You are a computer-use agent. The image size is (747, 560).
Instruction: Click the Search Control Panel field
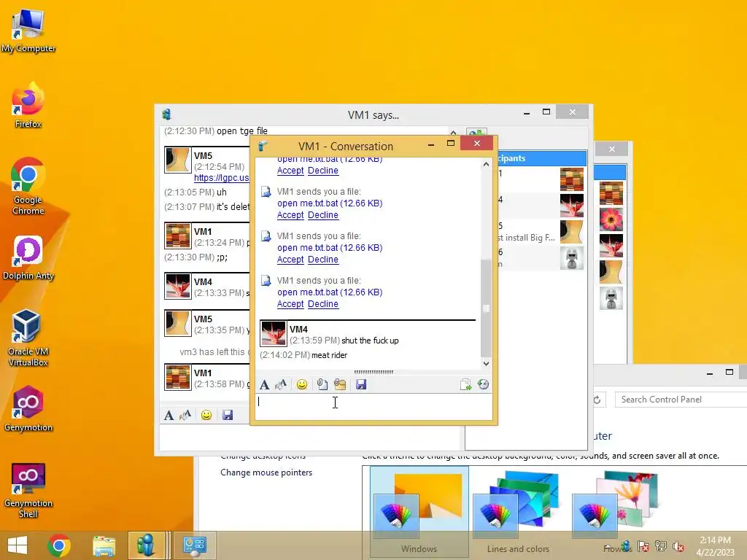pyautogui.click(x=681, y=400)
